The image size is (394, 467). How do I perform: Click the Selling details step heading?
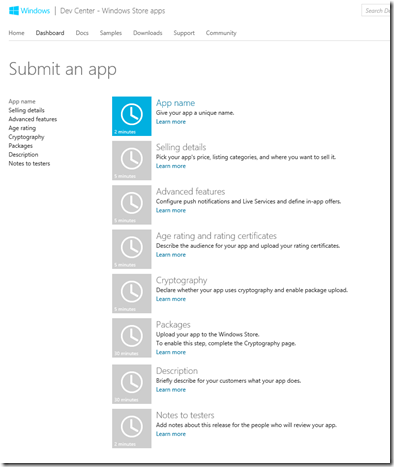click(181, 147)
